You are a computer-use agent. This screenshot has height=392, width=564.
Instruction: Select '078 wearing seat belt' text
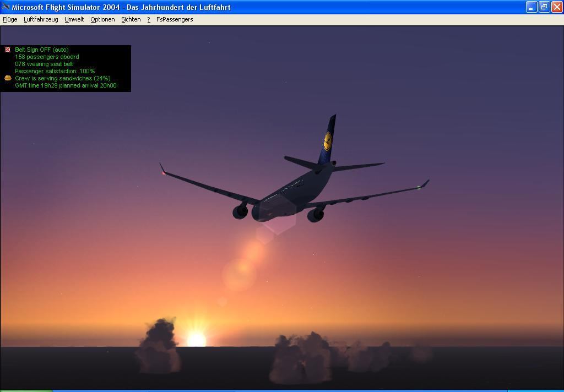click(x=44, y=64)
